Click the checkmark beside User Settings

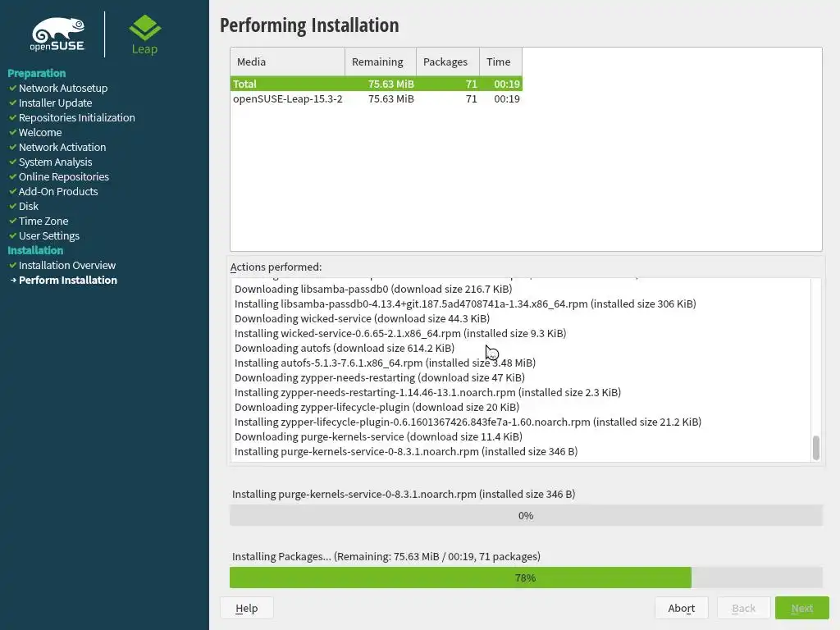pos(13,235)
